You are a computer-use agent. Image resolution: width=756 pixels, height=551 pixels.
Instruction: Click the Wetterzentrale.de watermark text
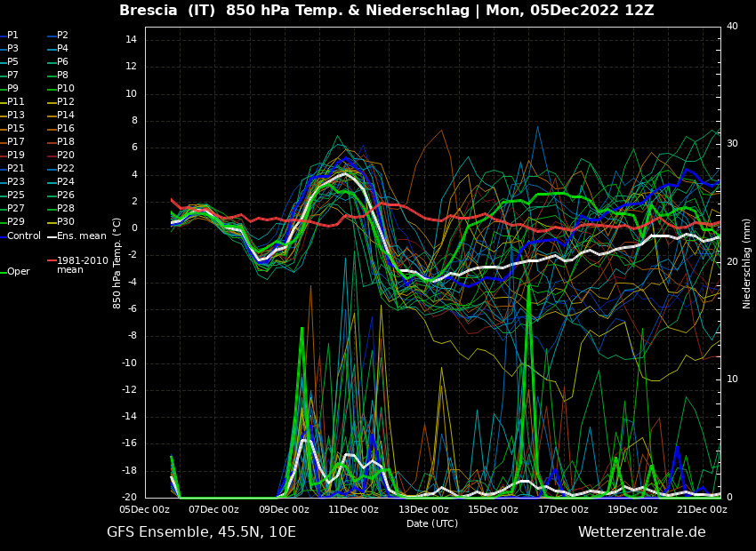641,532
